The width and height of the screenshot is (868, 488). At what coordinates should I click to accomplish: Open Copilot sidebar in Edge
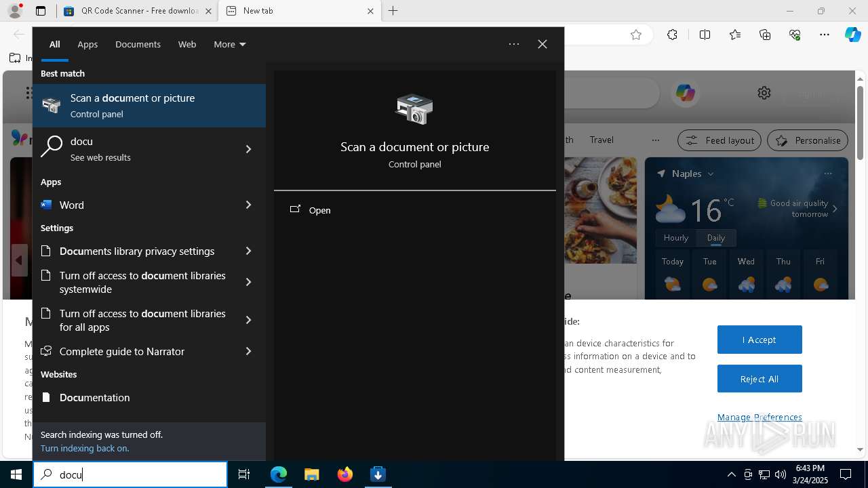tap(852, 35)
